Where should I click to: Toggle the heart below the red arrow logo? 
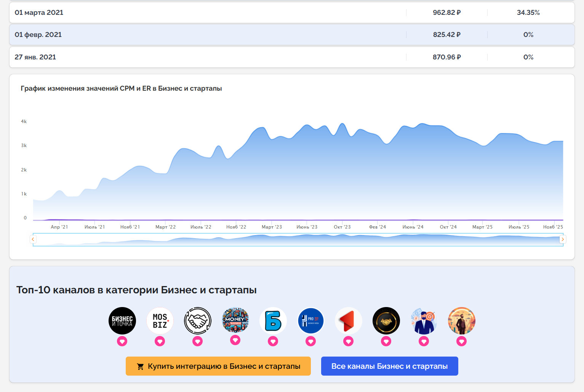349,341
